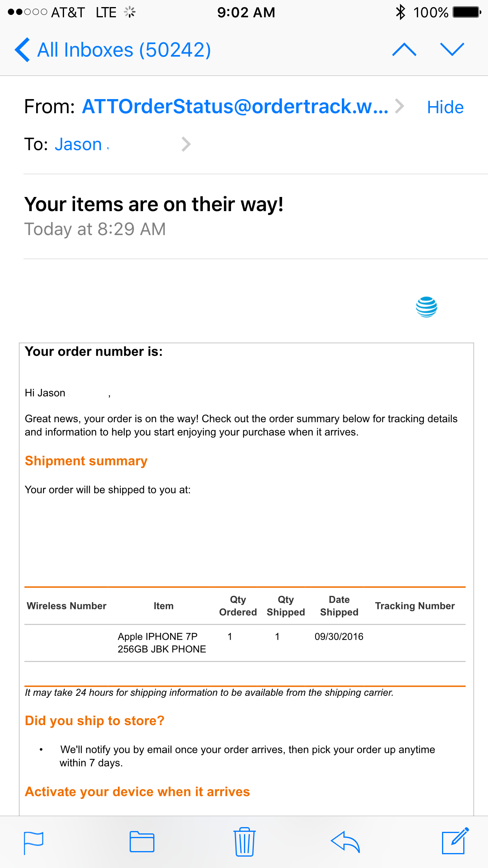Viewport: 488px width, 868px height.
Task: Tap the back chevron beside All Inboxes
Action: point(22,50)
